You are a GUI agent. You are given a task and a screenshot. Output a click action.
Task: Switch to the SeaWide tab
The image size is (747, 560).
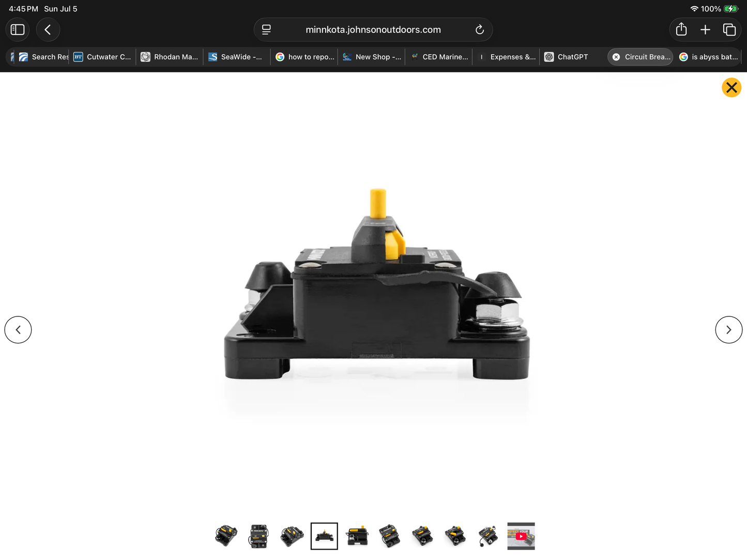237,57
